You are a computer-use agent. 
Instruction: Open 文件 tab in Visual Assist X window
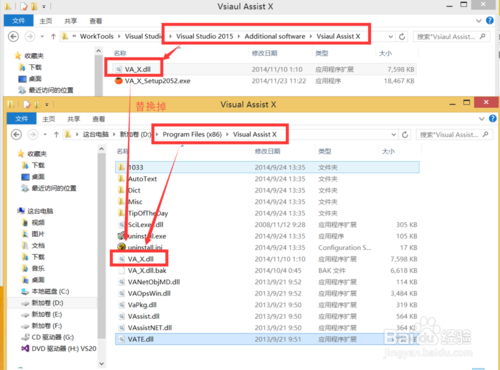pyautogui.click(x=21, y=119)
